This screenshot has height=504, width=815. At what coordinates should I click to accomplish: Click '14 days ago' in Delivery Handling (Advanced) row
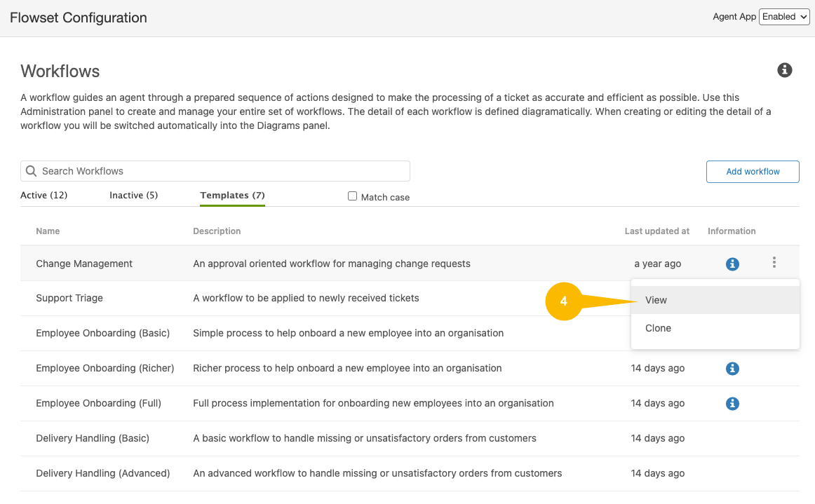click(x=657, y=474)
